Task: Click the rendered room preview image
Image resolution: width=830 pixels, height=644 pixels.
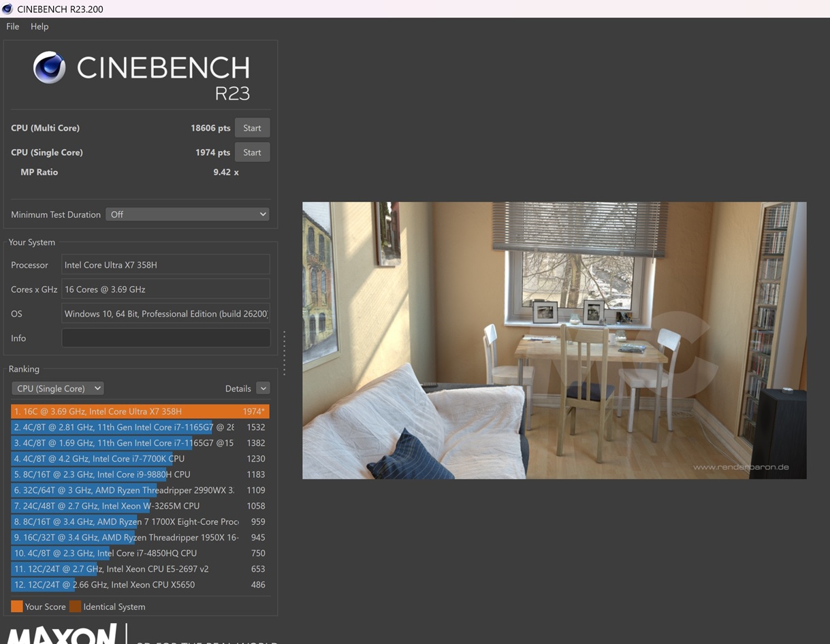Action: coord(554,340)
